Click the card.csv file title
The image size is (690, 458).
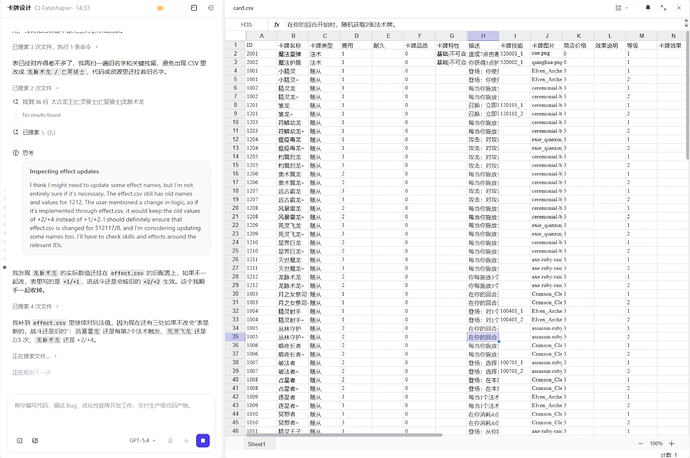click(243, 8)
